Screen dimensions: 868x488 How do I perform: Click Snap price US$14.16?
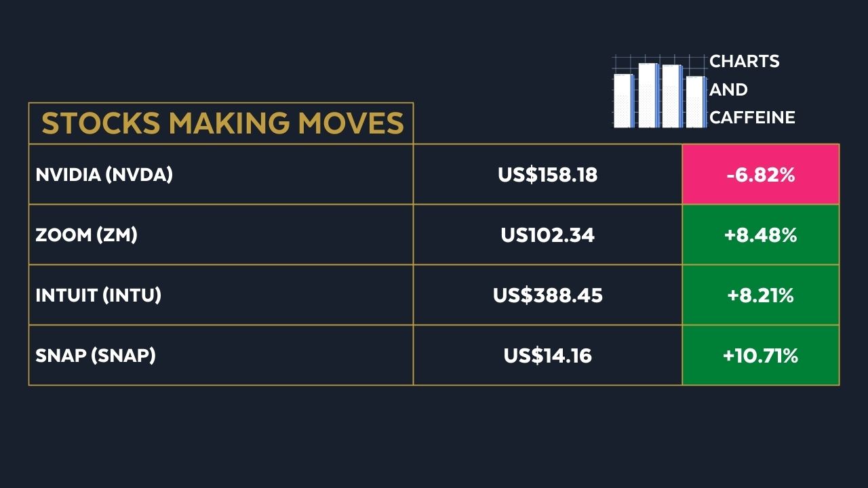tap(547, 355)
